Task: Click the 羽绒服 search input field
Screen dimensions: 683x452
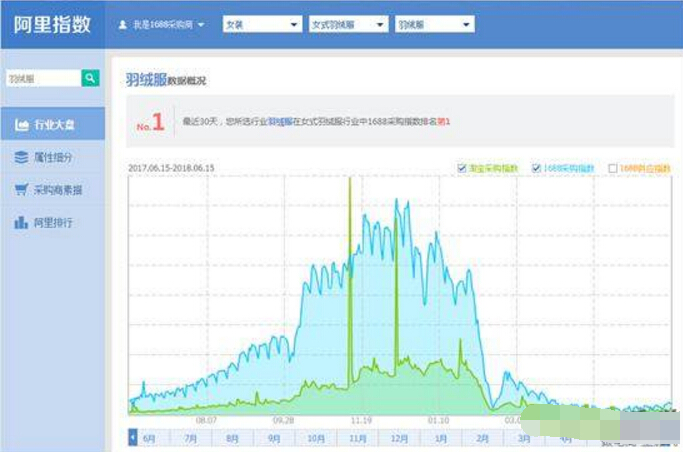Action: pos(40,78)
